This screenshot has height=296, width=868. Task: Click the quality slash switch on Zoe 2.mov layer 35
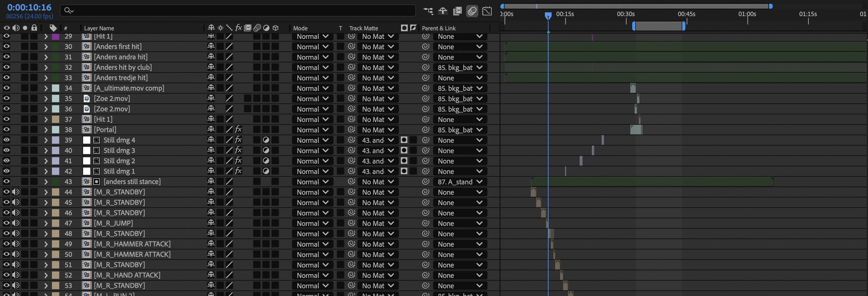pos(229,99)
